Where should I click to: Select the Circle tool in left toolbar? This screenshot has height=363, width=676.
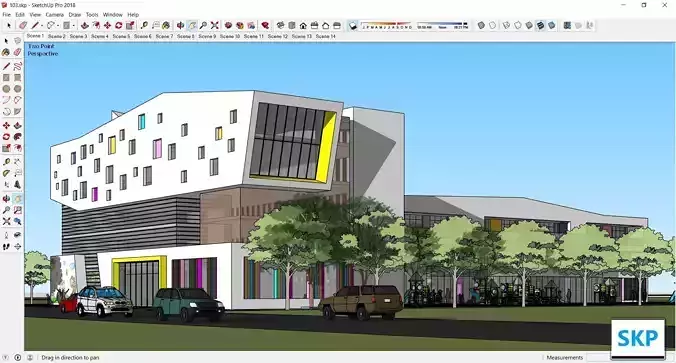pos(6,88)
